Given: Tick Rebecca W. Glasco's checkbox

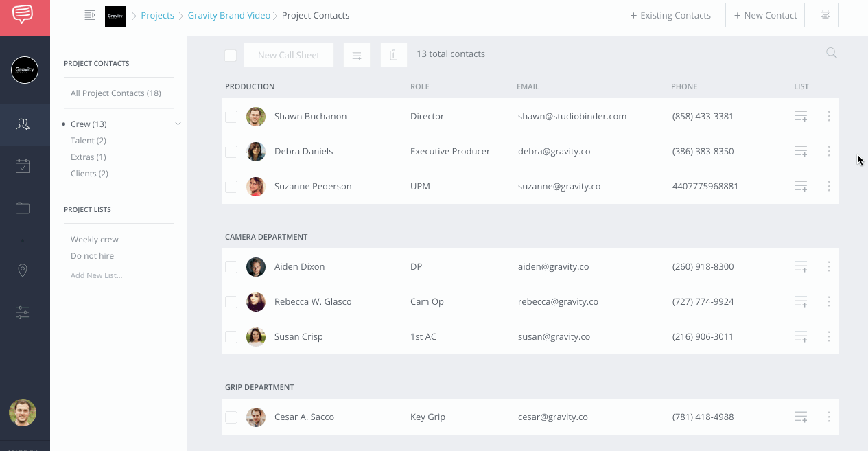Looking at the screenshot, I should click(x=231, y=302).
